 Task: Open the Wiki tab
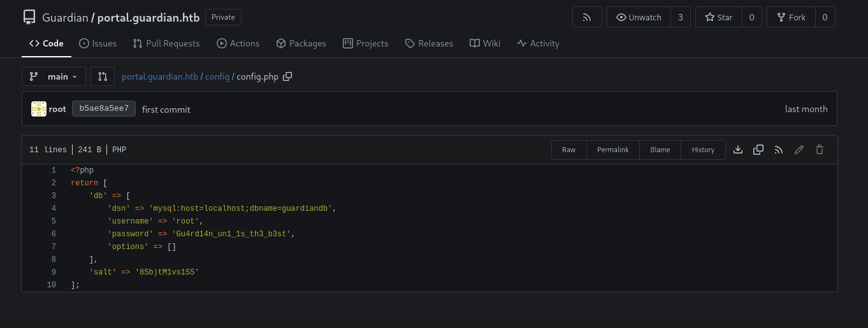click(x=485, y=43)
